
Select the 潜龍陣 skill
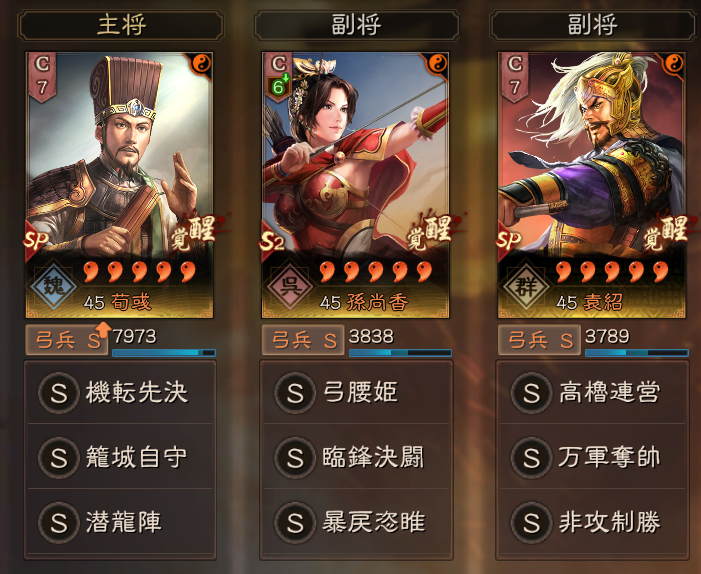click(120, 522)
